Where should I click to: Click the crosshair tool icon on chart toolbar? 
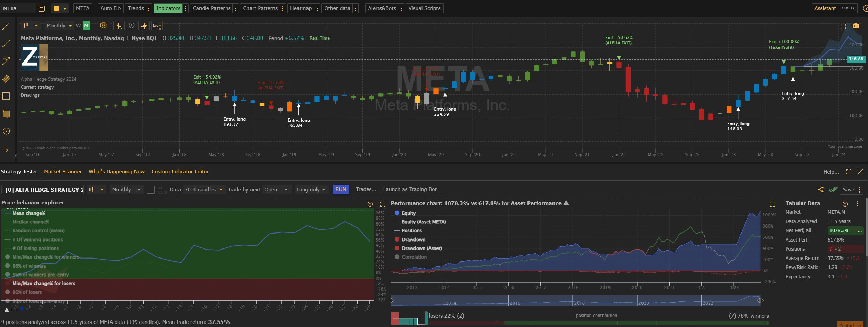coord(144,25)
